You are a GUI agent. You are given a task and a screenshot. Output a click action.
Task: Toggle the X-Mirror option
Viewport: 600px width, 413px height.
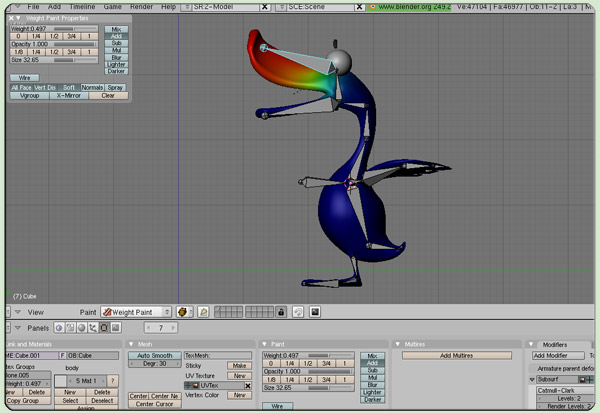click(x=69, y=95)
